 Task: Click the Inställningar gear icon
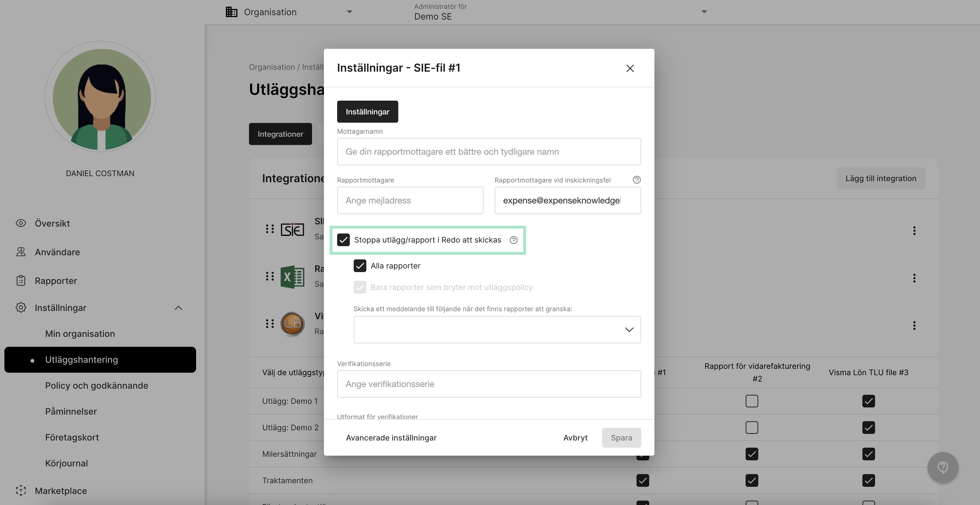21,308
